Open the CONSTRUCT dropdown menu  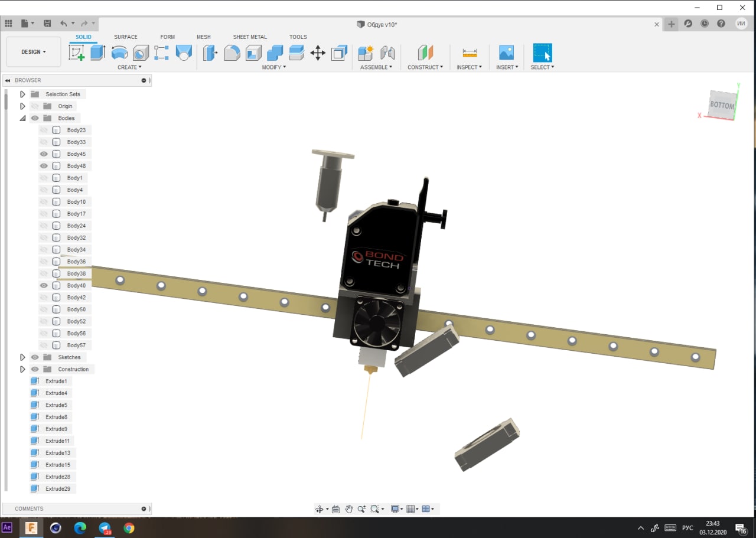point(425,67)
